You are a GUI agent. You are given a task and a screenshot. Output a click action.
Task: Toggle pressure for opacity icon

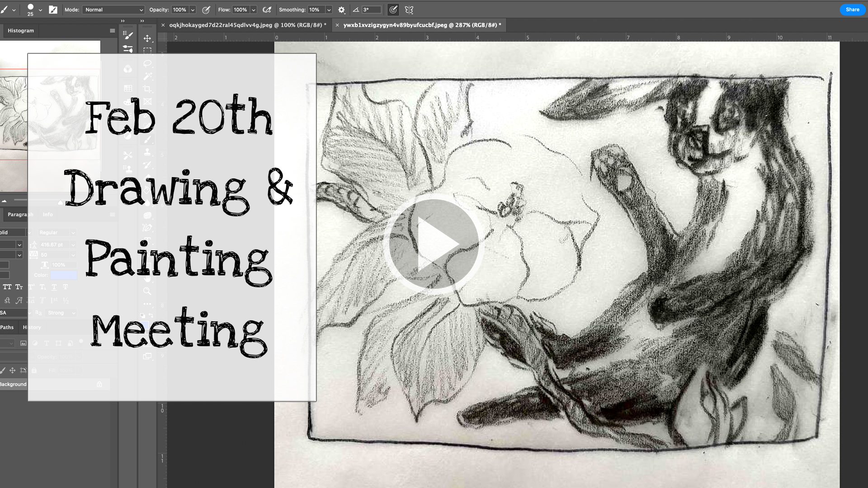(x=206, y=9)
